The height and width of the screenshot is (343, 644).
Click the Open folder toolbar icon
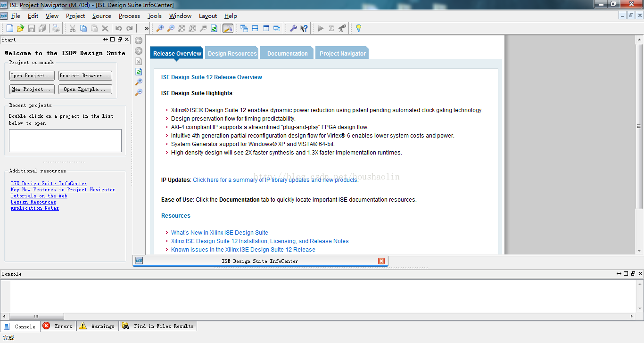[20, 28]
